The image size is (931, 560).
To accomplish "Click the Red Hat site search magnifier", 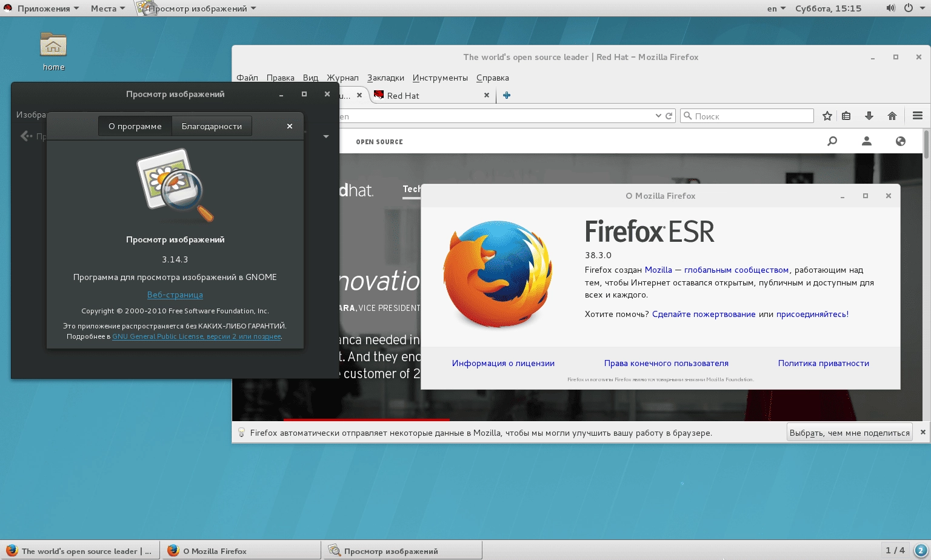I will (x=832, y=141).
